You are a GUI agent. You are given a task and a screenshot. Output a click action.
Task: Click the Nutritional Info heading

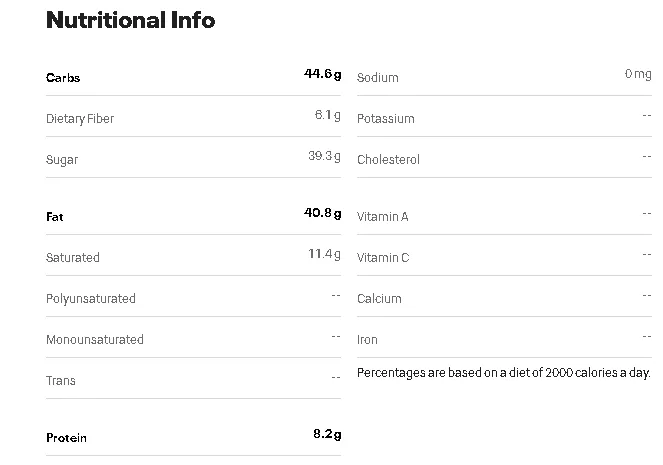point(131,20)
